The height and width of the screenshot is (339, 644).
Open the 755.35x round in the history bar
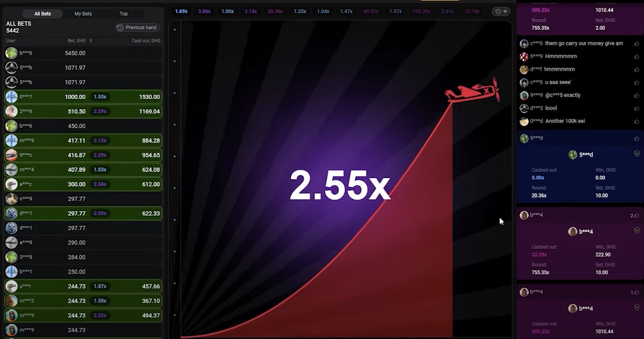(x=422, y=11)
